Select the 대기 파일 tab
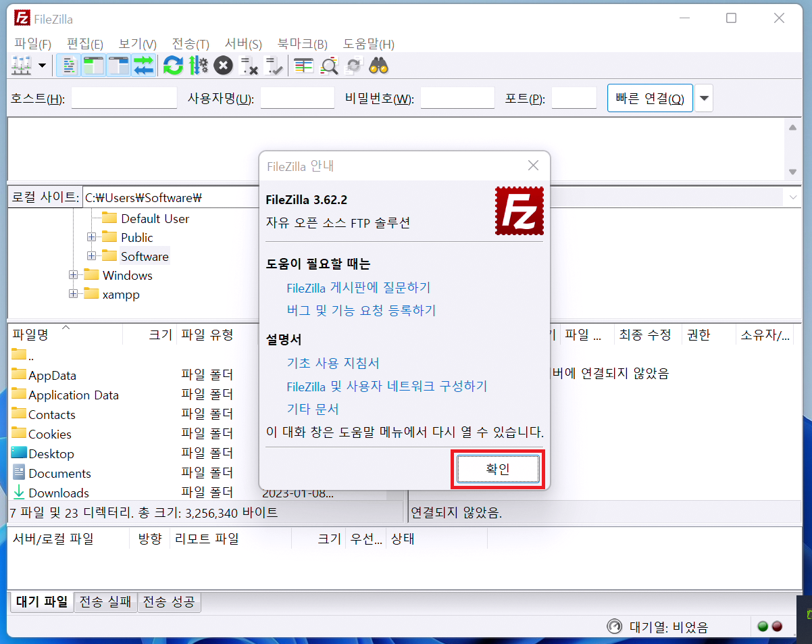This screenshot has width=812, height=644. click(42, 601)
